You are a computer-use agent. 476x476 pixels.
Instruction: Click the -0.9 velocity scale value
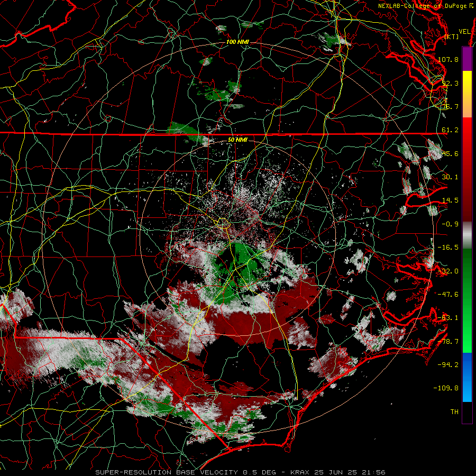[450, 224]
